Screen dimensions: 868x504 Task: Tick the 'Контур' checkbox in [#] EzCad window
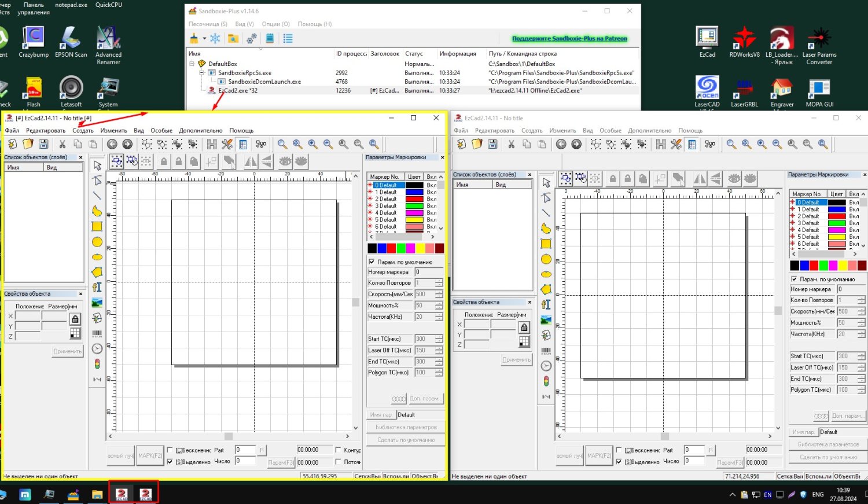click(x=339, y=450)
